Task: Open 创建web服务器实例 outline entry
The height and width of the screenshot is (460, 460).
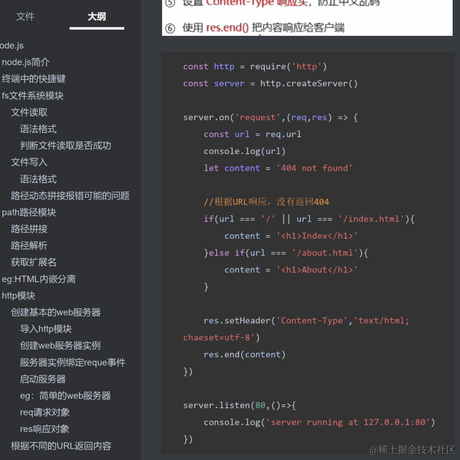Action: [x=60, y=346]
